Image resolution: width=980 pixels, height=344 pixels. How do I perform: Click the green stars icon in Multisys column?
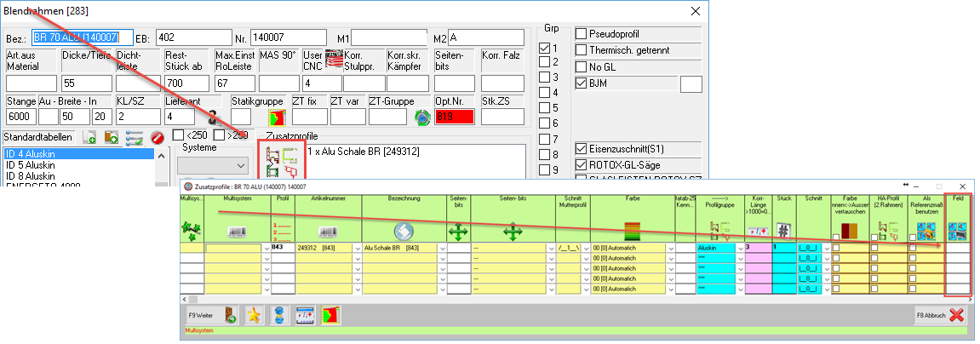tap(192, 231)
